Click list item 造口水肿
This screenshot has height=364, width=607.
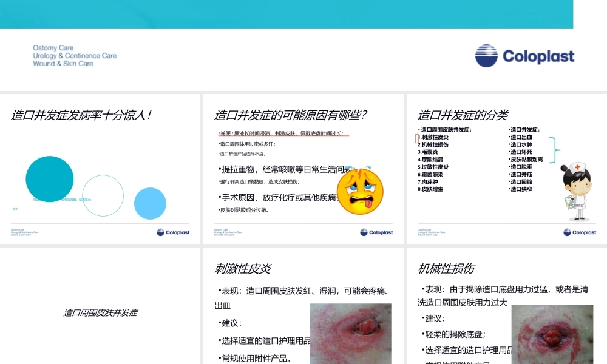(x=521, y=144)
